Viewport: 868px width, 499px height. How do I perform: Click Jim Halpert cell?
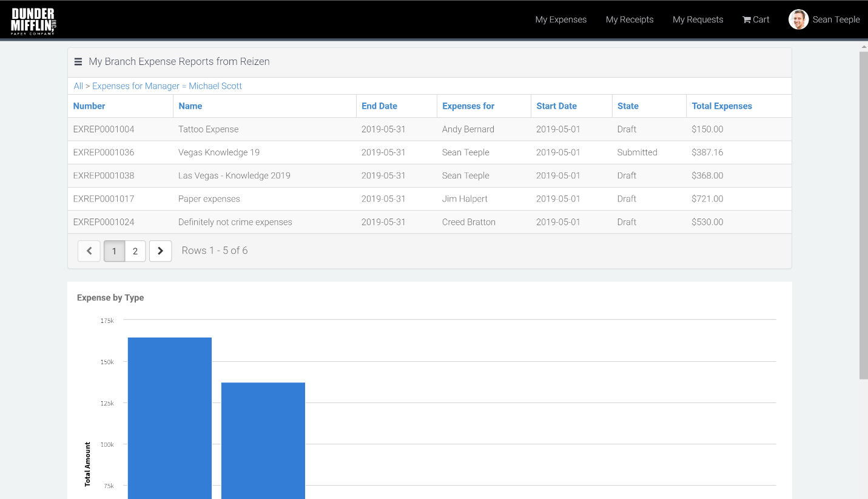pos(465,199)
